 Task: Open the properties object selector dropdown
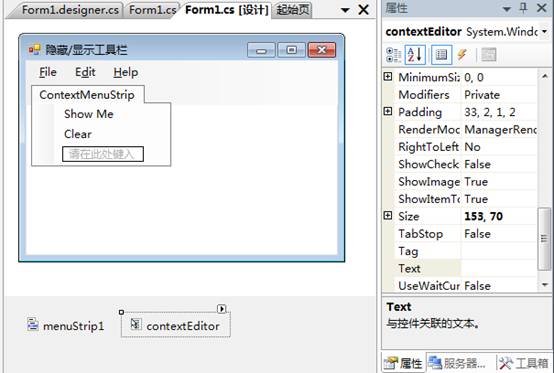[x=544, y=31]
